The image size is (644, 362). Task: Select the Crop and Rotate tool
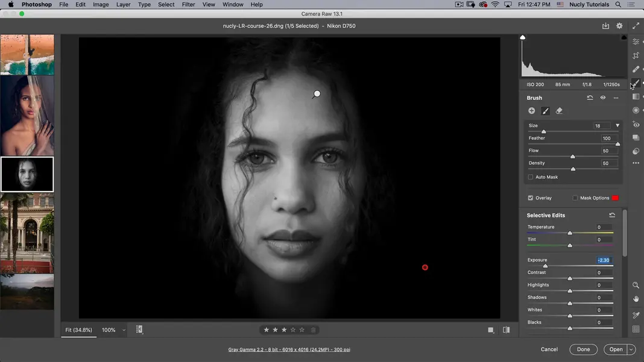pos(636,55)
